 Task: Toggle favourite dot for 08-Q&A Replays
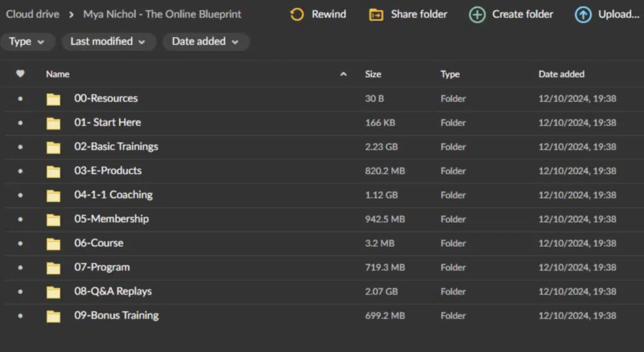(x=20, y=292)
